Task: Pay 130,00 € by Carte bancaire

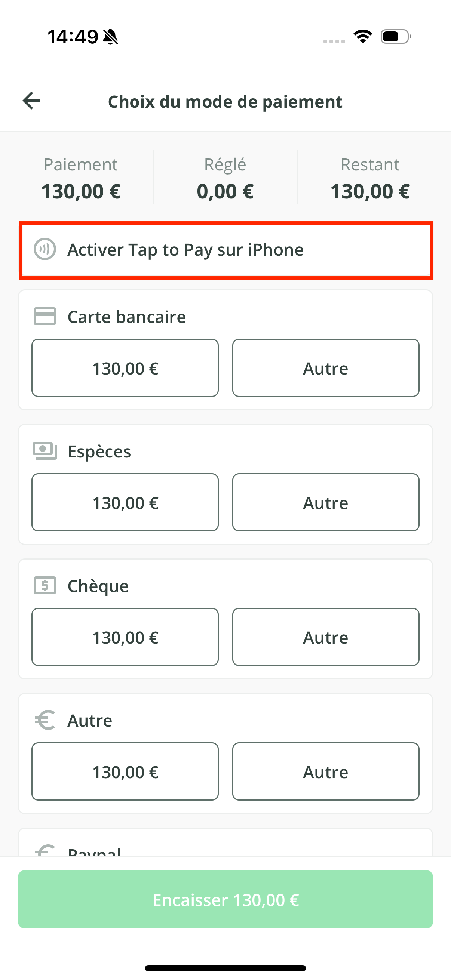Action: (x=125, y=368)
